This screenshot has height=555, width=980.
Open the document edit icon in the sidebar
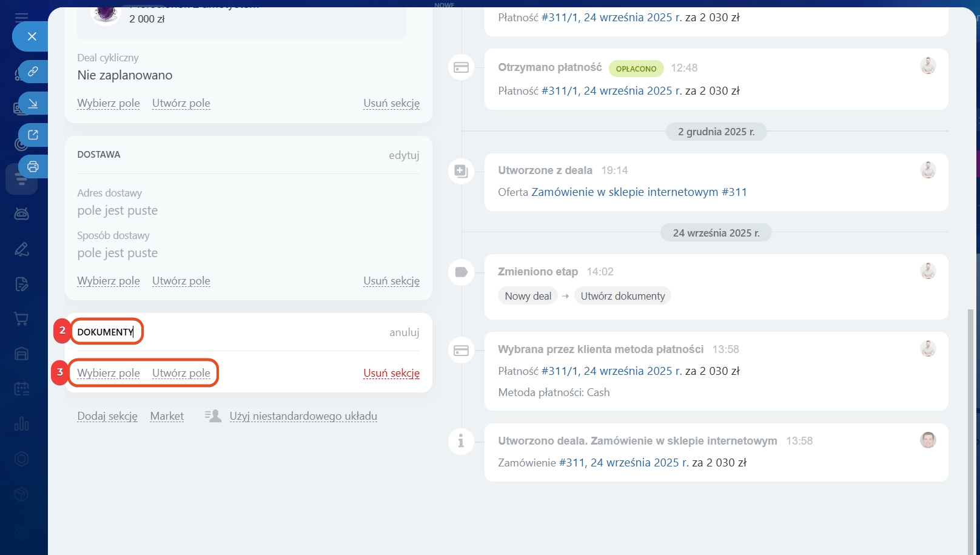tap(21, 284)
